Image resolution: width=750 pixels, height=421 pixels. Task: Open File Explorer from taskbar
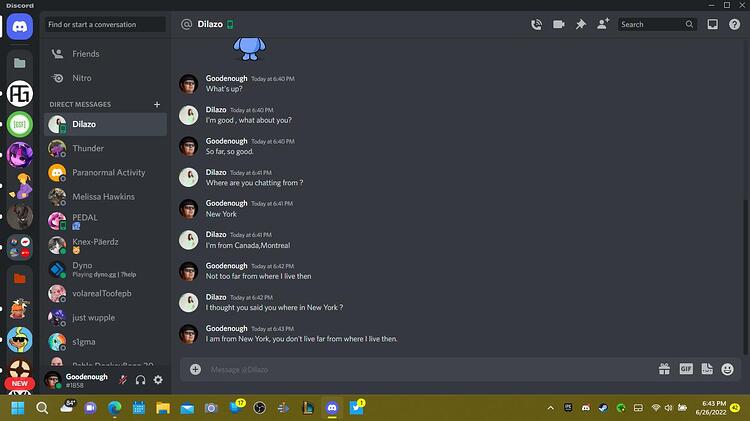163,408
